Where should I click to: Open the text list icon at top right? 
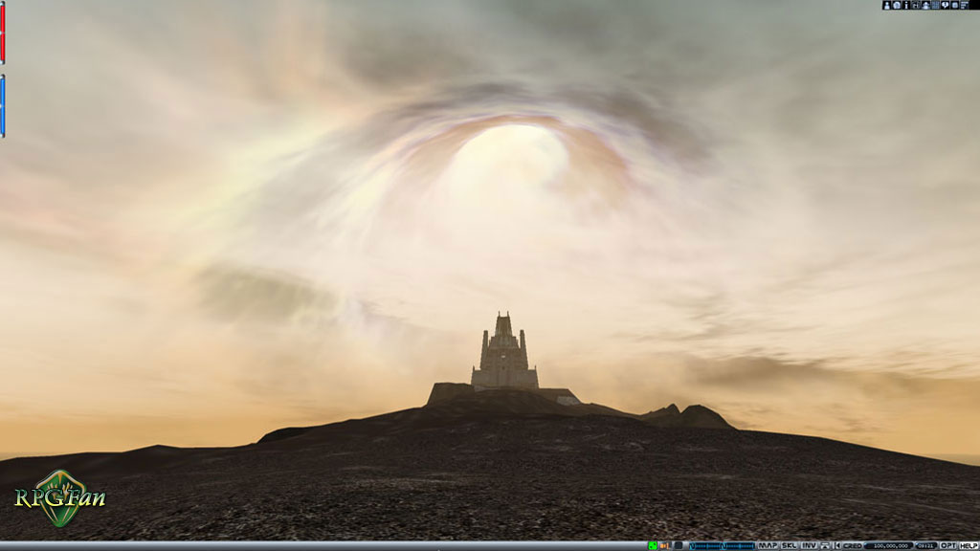coord(965,5)
